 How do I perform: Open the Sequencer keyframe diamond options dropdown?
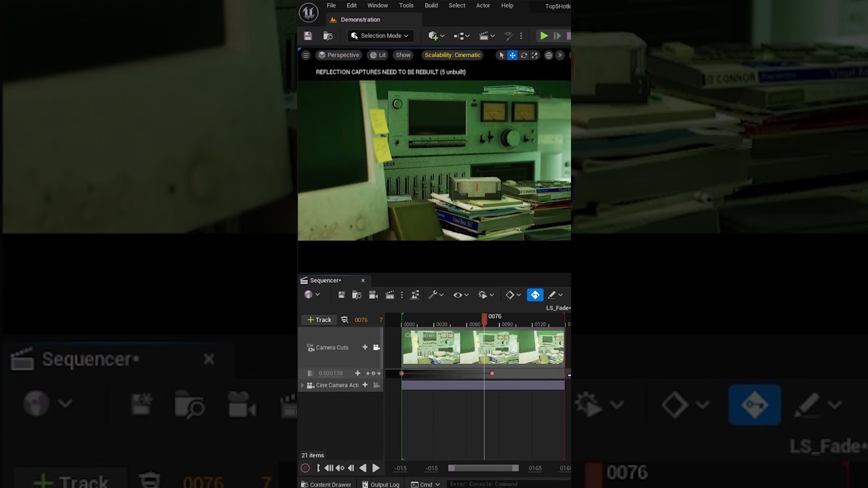pos(513,295)
